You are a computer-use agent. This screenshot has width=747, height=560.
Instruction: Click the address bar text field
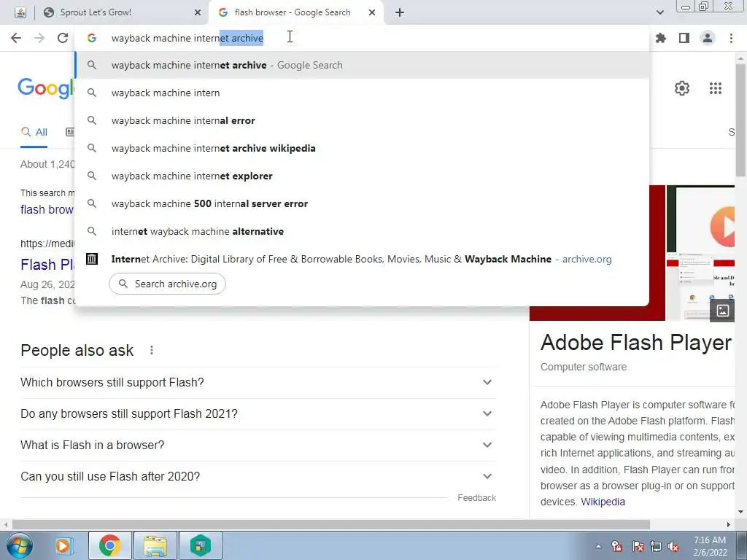[362, 38]
